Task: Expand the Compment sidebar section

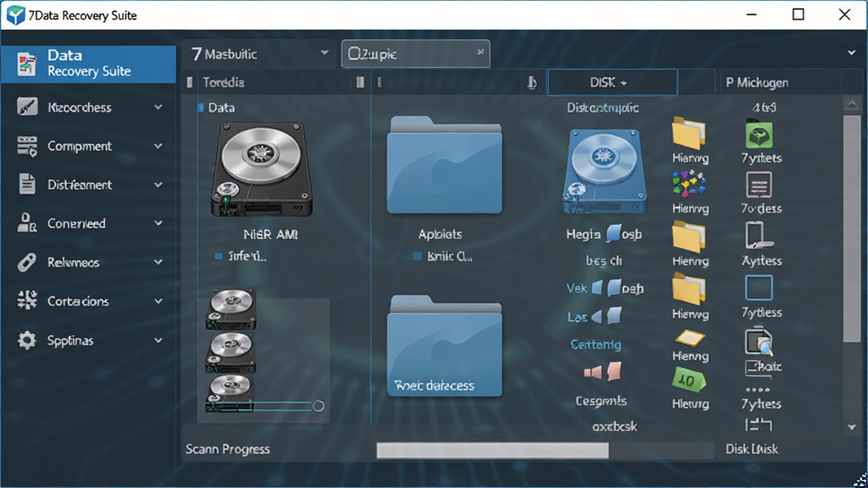Action: [159, 146]
